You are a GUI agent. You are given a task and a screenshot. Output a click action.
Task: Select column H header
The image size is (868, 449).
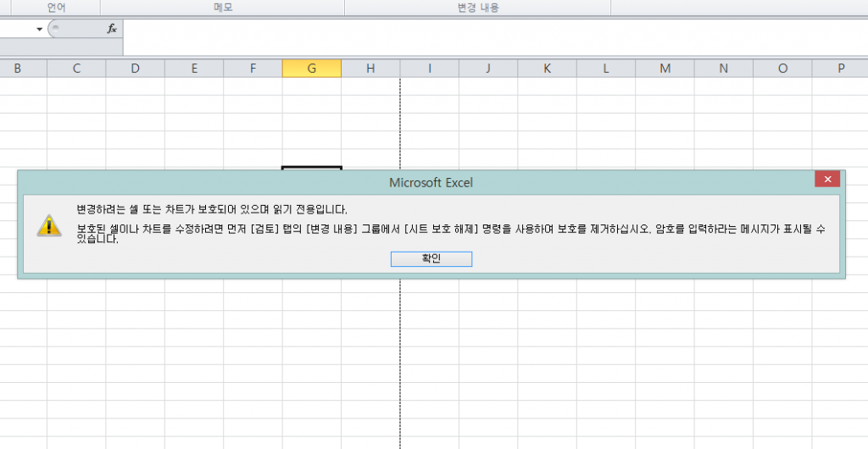[x=370, y=69]
